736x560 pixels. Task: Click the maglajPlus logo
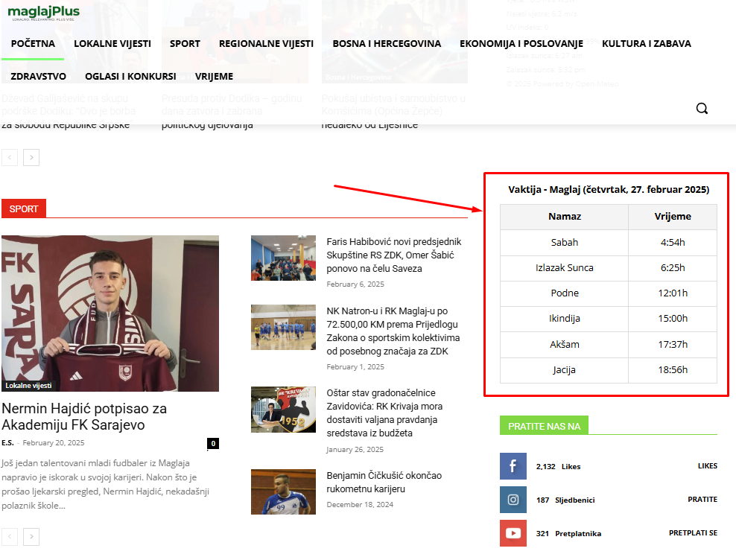(45, 13)
